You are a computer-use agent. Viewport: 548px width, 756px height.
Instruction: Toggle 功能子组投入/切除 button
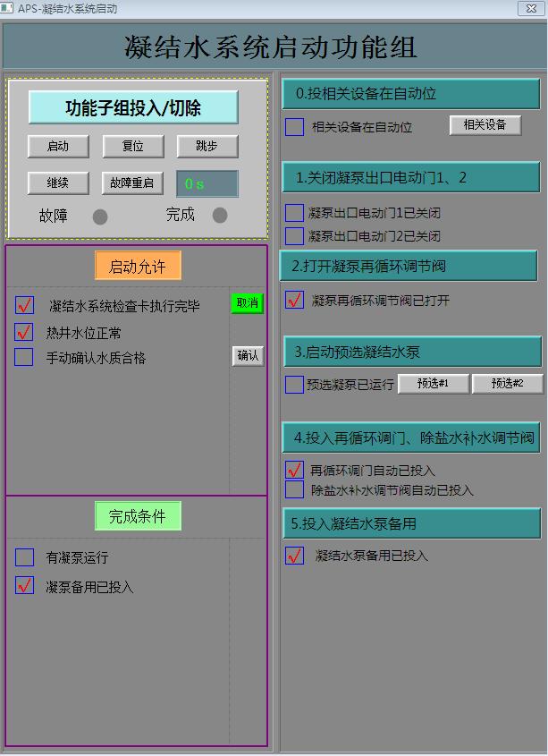click(x=133, y=108)
